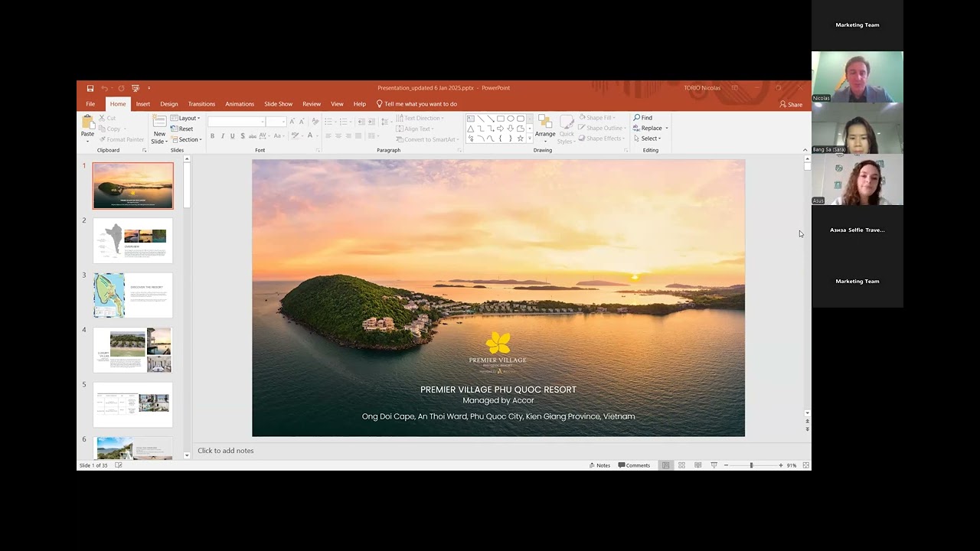Image resolution: width=980 pixels, height=551 pixels.
Task: Open the File menu
Action: coord(90,104)
